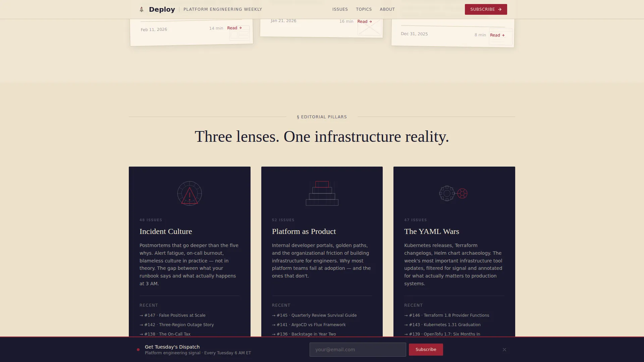
Task: Open #138 The On-Call Tax
Action: [165, 334]
